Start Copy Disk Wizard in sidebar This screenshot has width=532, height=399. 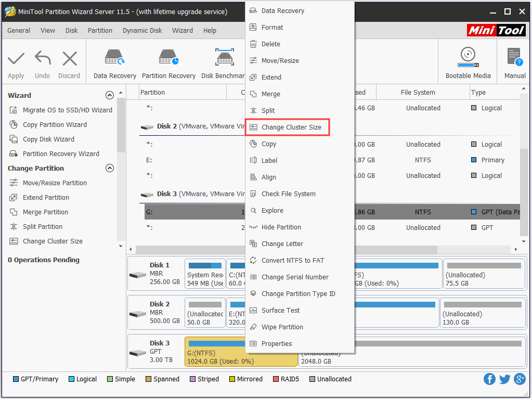tap(42, 139)
